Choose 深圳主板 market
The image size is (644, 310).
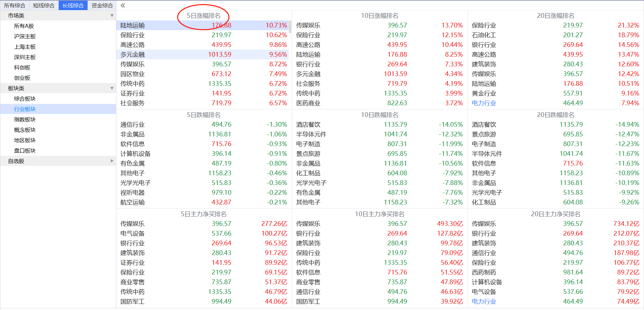click(25, 57)
